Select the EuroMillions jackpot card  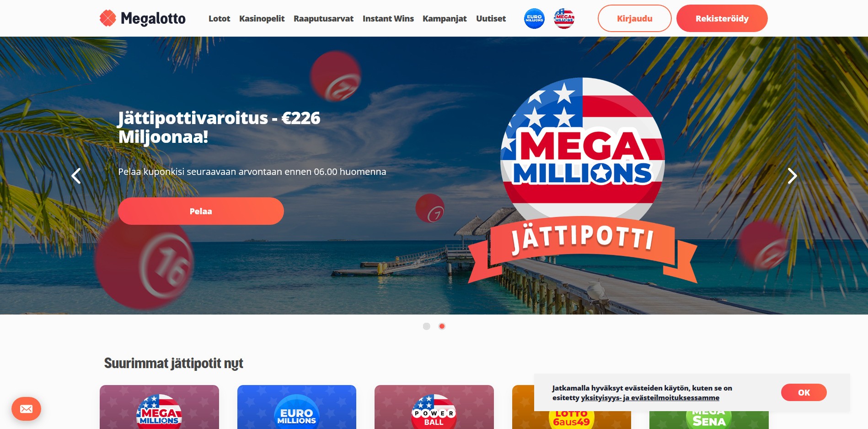click(297, 407)
